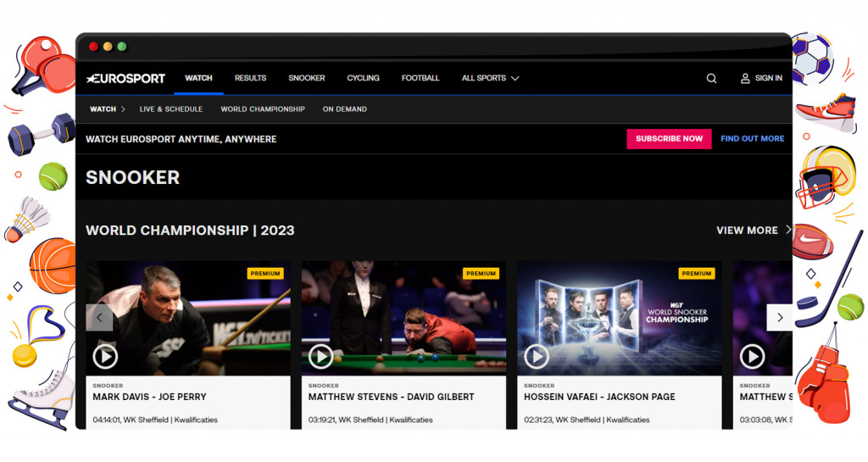This screenshot has width=868, height=462.
Task: Click 'Watch Eurosport Anytime, Anywhere' banner text
Action: pyautogui.click(x=181, y=139)
